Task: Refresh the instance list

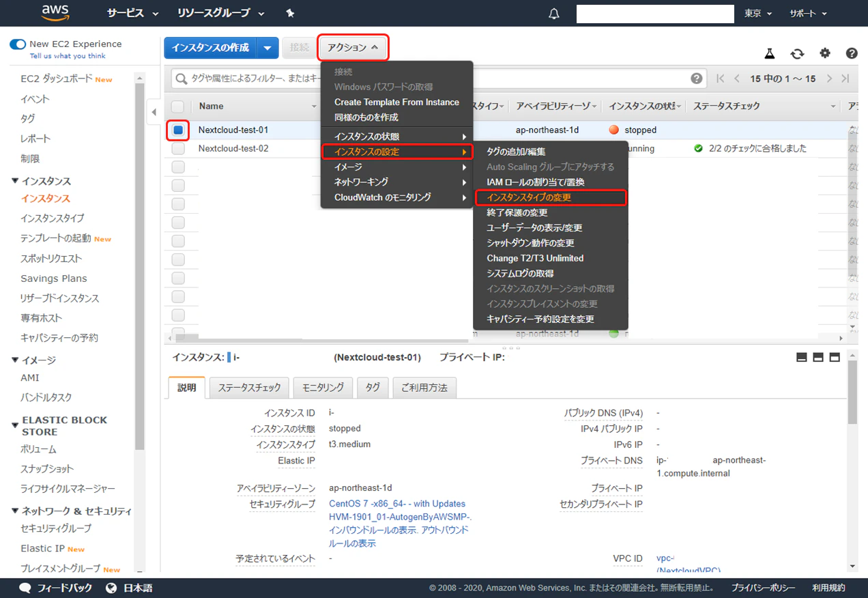Action: coord(797,53)
